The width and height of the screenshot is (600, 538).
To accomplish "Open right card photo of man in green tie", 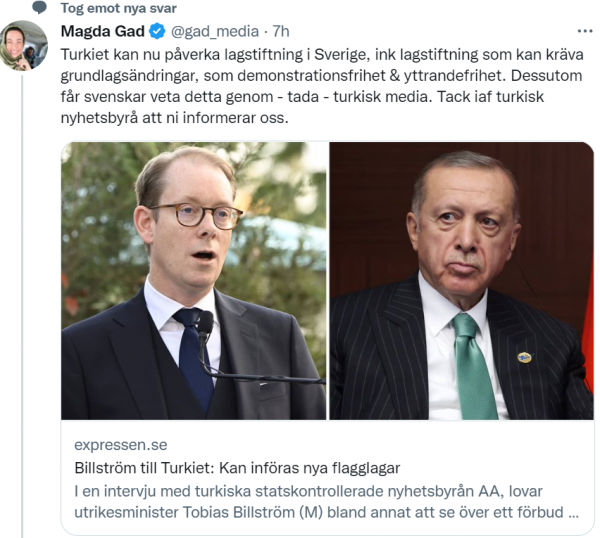I will coord(462,281).
